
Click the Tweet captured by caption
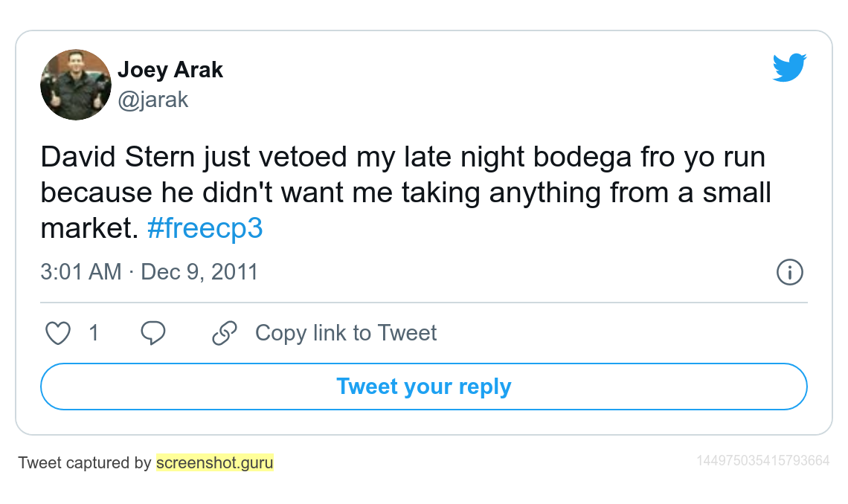(84, 462)
